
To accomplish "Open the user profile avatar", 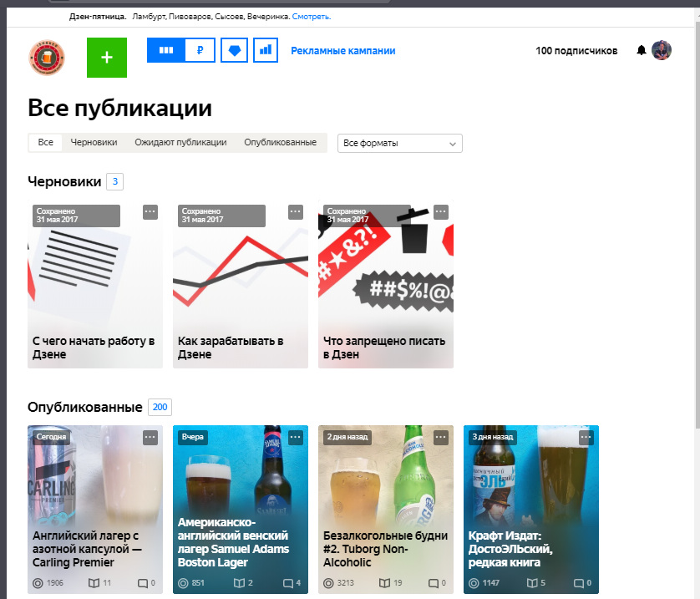I will point(662,50).
